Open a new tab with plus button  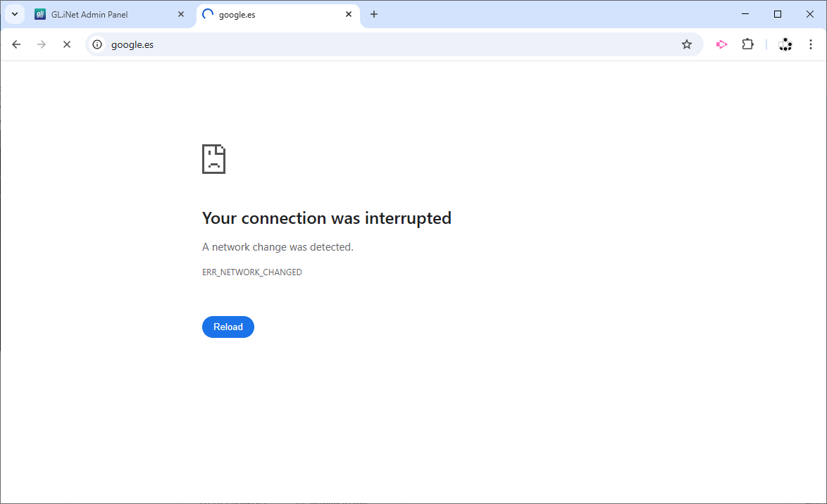tap(374, 14)
